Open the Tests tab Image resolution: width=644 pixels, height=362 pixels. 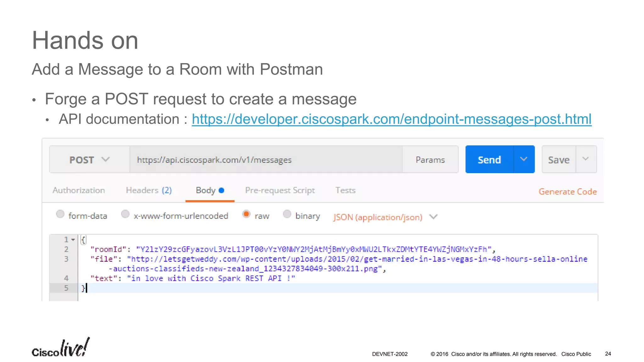point(345,190)
